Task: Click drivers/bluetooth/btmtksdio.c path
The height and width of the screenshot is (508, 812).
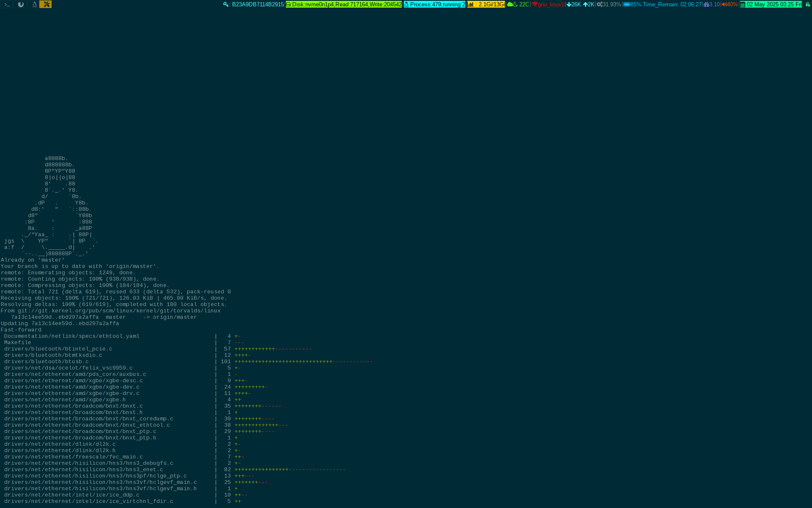Action: pos(53,355)
